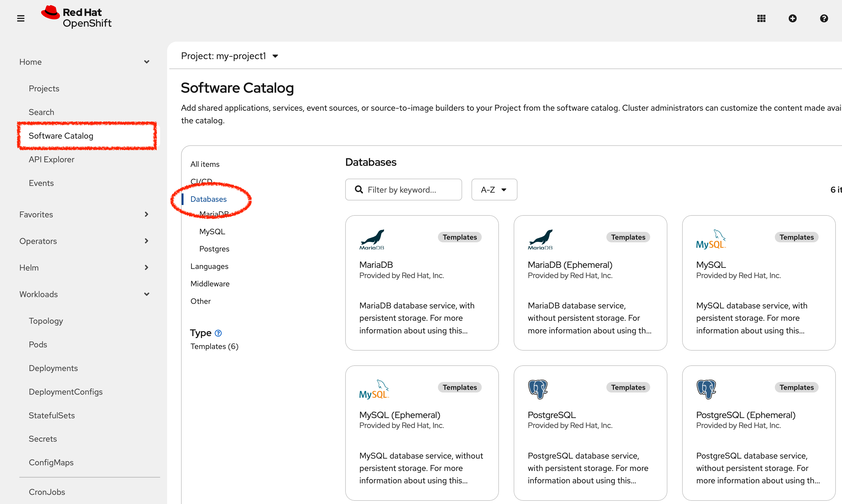Viewport: 842px width, 504px height.
Task: Open Pods under Workloads
Action: click(x=38, y=344)
